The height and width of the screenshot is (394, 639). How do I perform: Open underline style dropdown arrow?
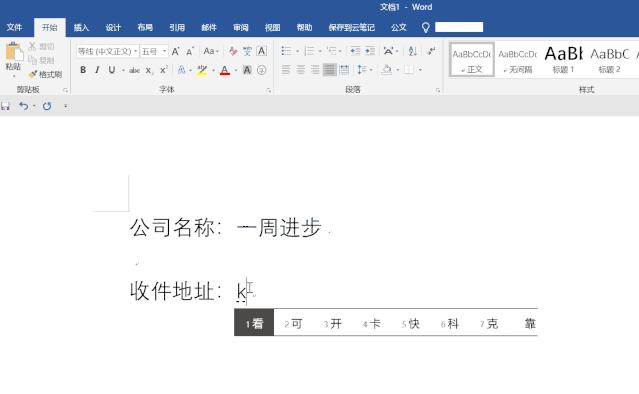point(123,70)
